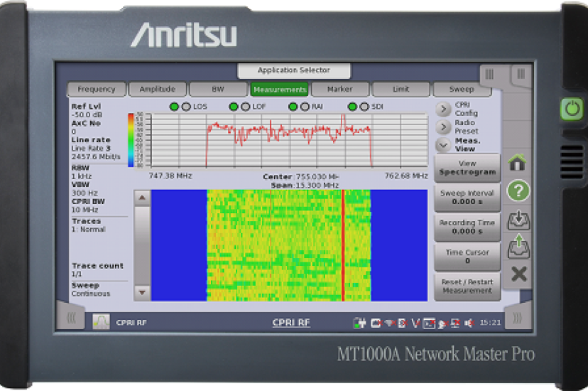This screenshot has width=588, height=391.
Task: Expand the CPRI Config submenu arrow
Action: click(443, 109)
